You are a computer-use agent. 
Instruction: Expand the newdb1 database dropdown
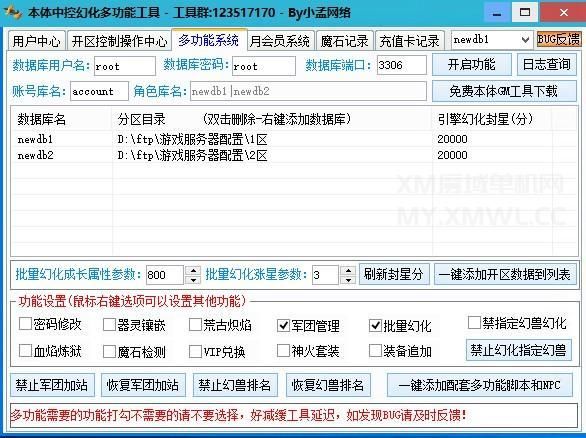click(525, 40)
